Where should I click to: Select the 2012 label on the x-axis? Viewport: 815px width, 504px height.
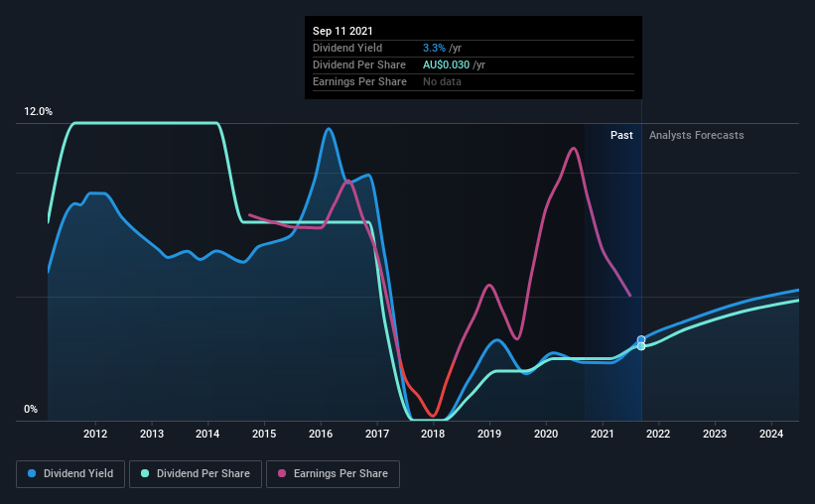[95, 434]
